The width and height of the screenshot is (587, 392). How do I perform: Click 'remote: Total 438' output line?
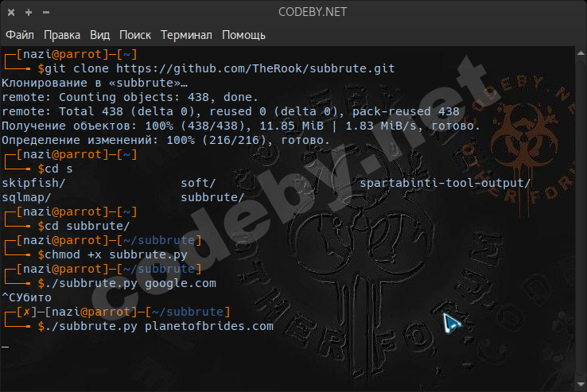pyautogui.click(x=231, y=111)
